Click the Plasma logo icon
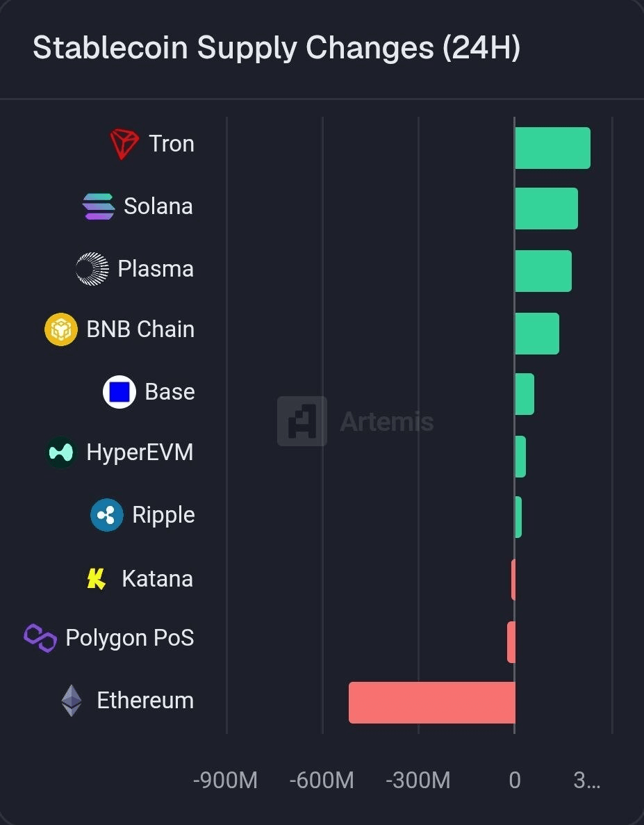Viewport: 644px width, 825px height. tap(92, 269)
